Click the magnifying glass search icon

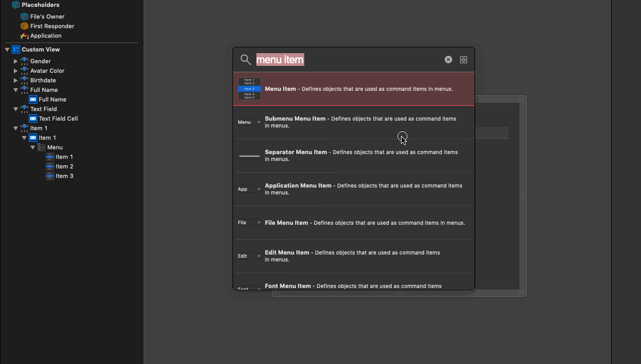click(245, 60)
